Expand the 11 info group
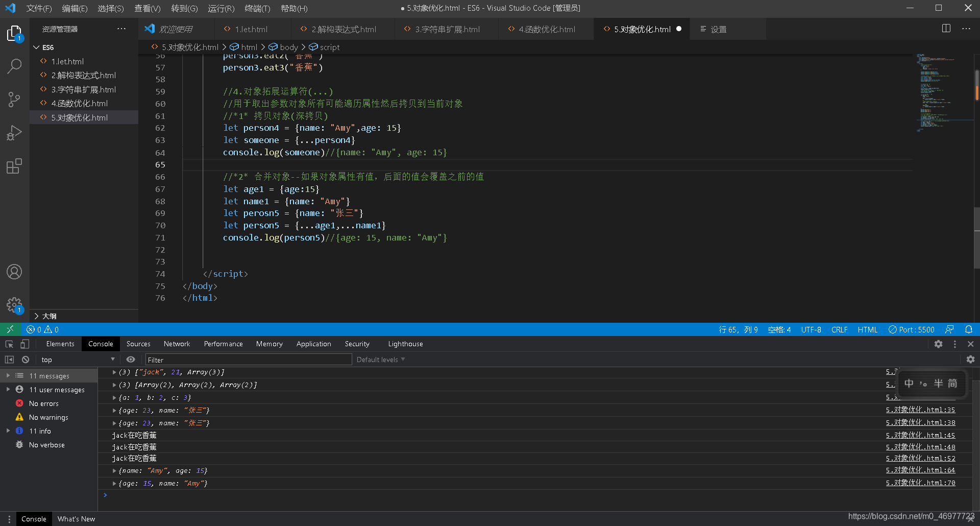Image resolution: width=980 pixels, height=526 pixels. [8, 431]
